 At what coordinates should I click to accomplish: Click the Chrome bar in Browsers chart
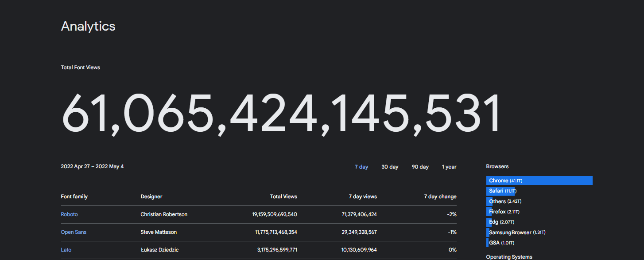pos(539,181)
